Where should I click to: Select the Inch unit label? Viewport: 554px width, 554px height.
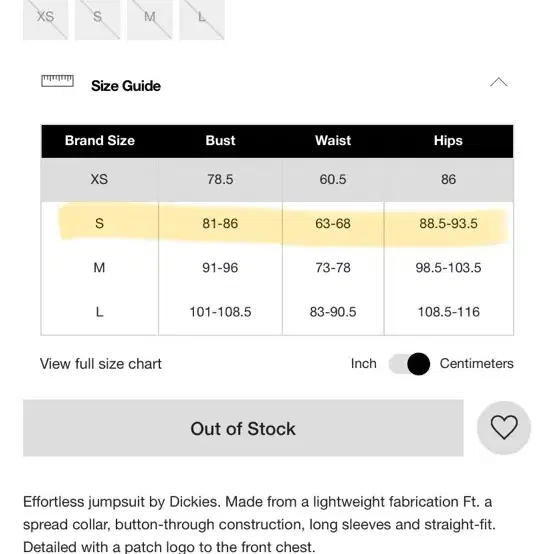[364, 364]
